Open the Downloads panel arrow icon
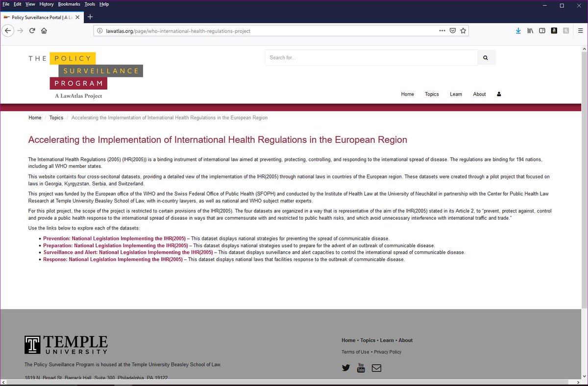Screen dimensions: 588x386 point(518,30)
